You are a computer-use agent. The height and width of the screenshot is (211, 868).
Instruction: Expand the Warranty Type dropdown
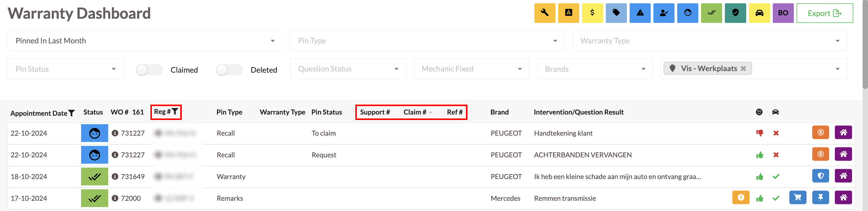(709, 41)
